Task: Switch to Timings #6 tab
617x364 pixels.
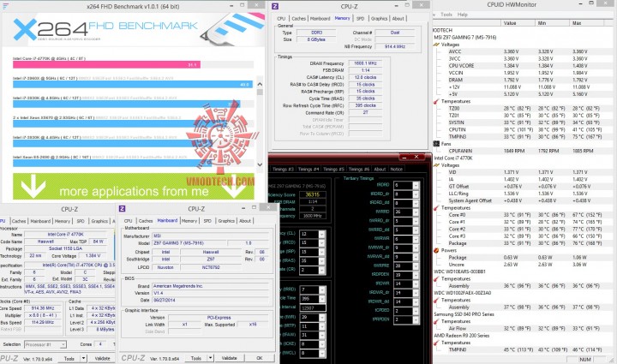Action: [358, 169]
